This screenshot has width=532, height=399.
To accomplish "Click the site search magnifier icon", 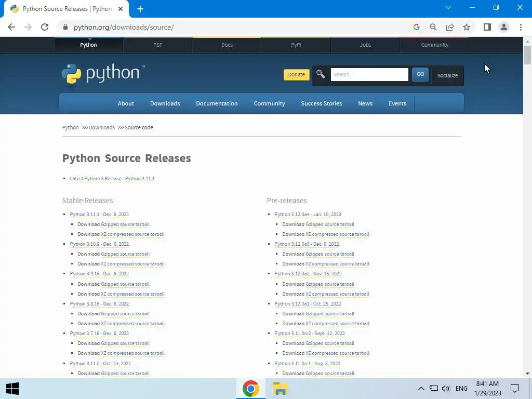I will click(x=321, y=74).
